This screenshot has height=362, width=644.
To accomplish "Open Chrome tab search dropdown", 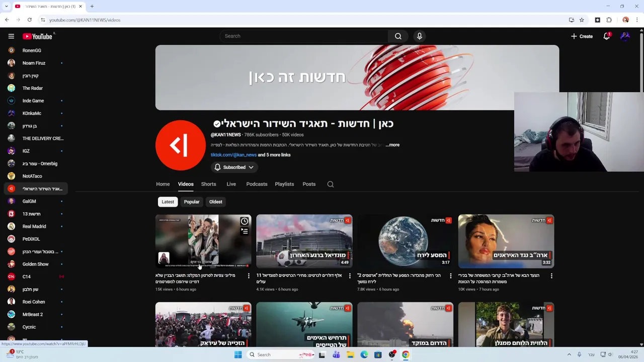I will pyautogui.click(x=7, y=7).
